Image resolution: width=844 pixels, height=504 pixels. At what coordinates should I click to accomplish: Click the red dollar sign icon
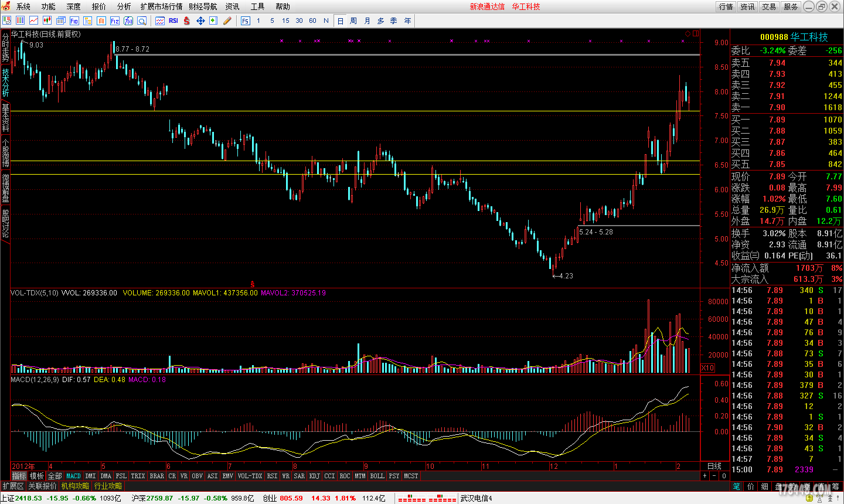pyautogui.click(x=187, y=21)
